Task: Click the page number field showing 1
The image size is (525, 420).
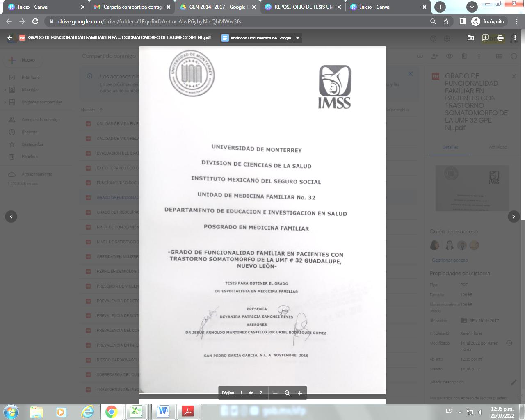Action: 241,393
